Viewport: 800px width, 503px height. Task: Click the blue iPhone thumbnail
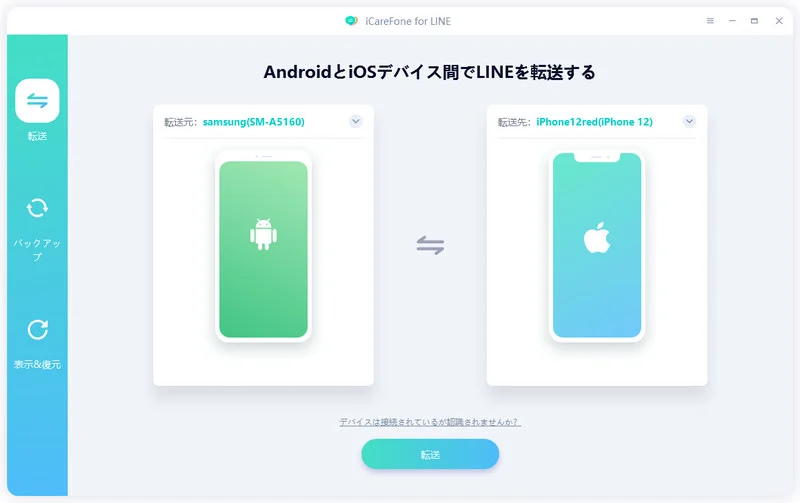(x=597, y=246)
